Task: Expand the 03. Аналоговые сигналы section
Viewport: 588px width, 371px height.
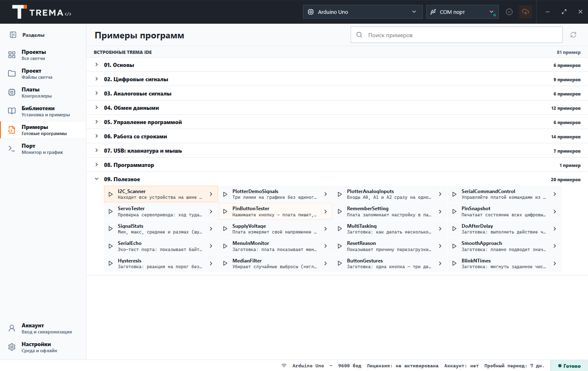Action: click(337, 93)
